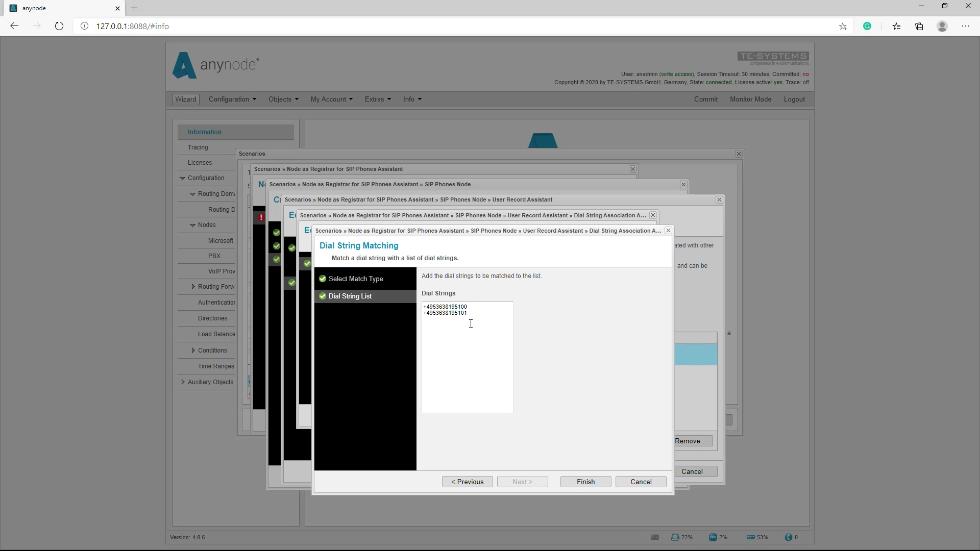Screen dimensions: 980x551
Task: Expand the Routing Forward tree node
Action: (193, 287)
